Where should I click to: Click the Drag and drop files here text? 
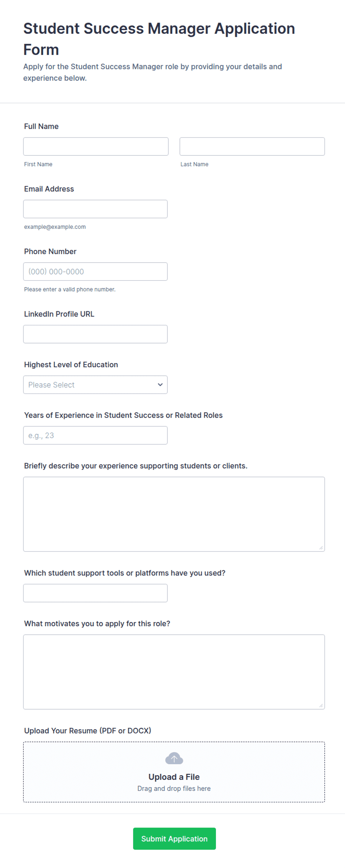(174, 788)
